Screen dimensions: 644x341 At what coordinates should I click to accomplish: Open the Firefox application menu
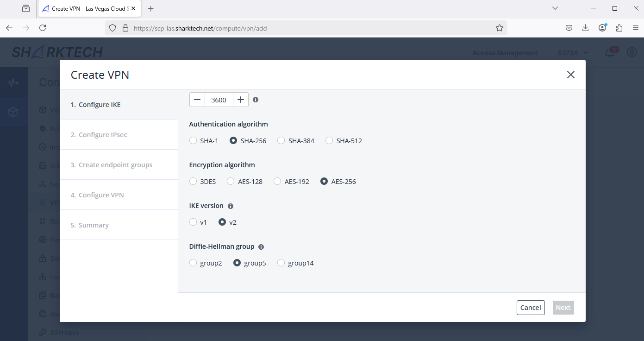click(x=636, y=28)
